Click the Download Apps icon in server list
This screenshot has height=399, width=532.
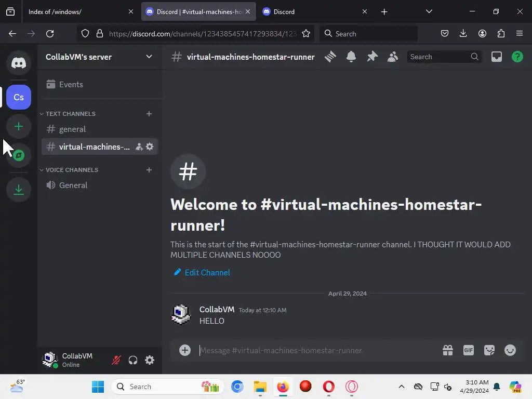pos(19,189)
